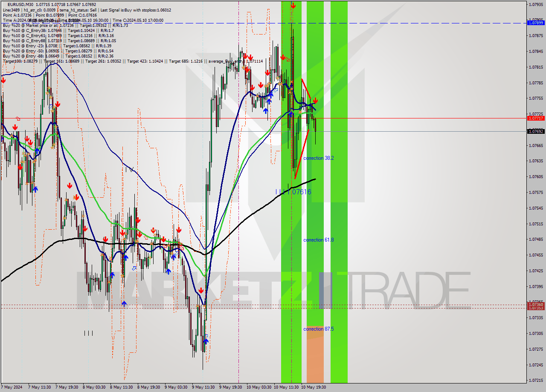
Task: Select the 'correction 87.5' chart label
Action: click(x=319, y=329)
